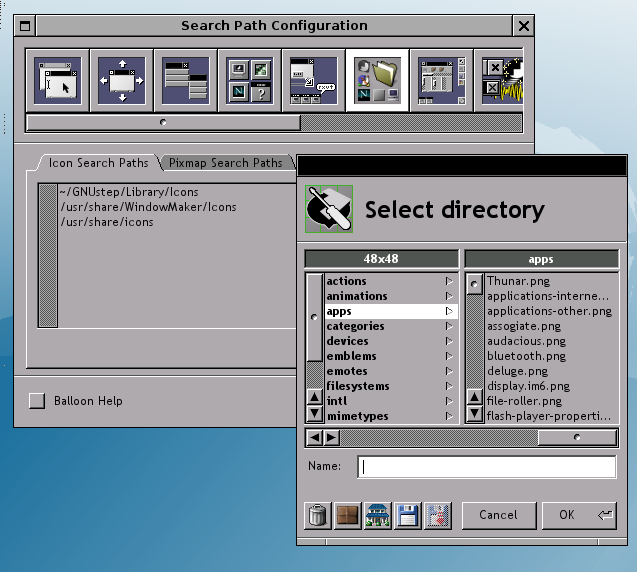Click the WPrefs screwdriver icon in dialog

point(329,209)
